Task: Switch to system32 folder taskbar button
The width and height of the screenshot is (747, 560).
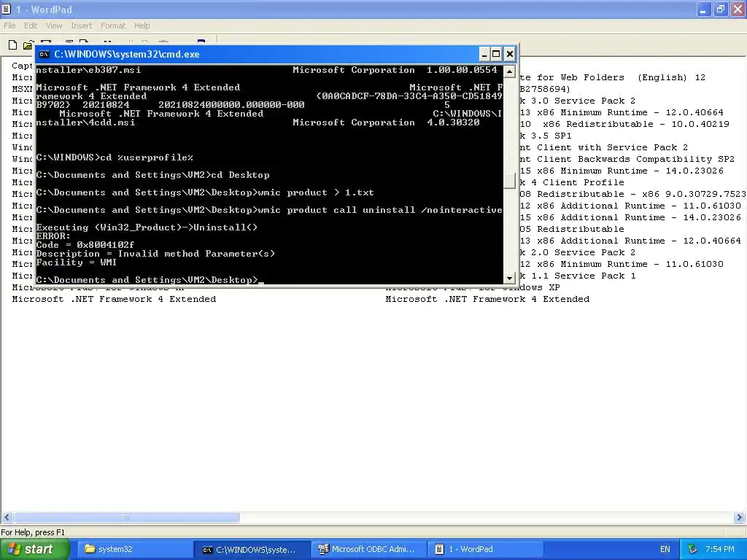Action: [x=134, y=549]
